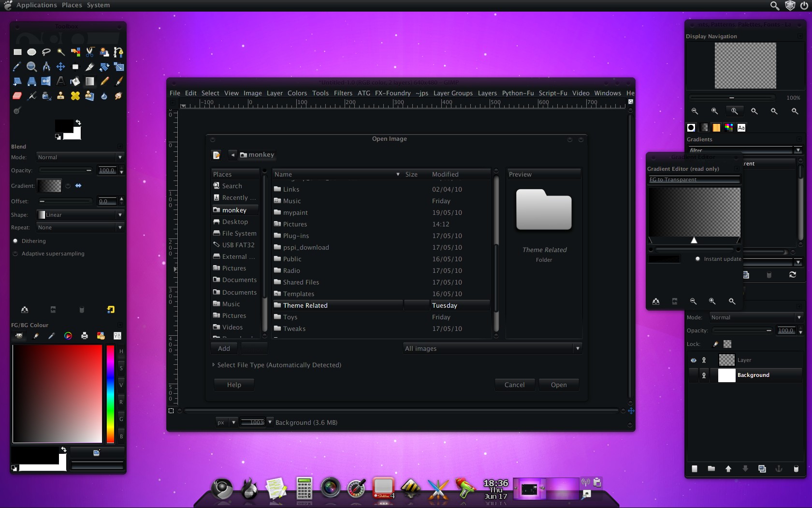Click the Help button in dialog
This screenshot has height=508, width=812.
tap(234, 385)
